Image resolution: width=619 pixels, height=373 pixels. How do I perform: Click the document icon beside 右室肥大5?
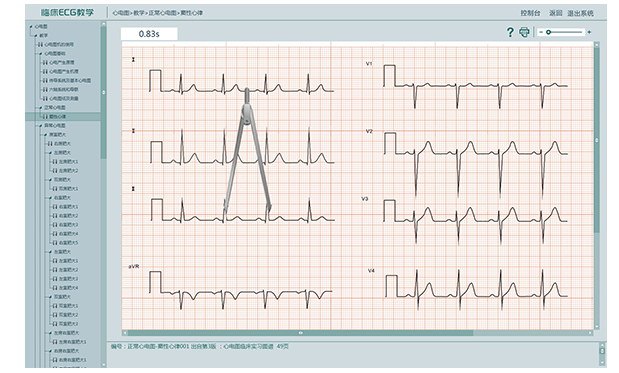pos(55,243)
